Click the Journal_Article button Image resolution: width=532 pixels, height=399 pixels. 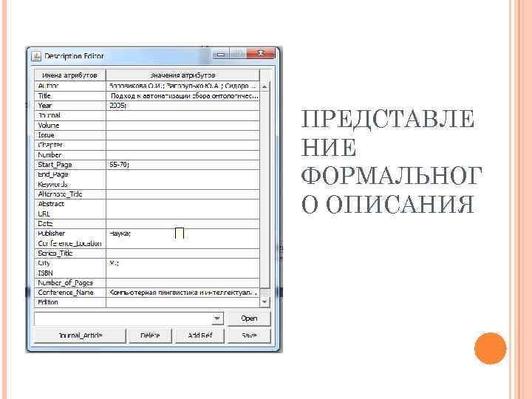80,335
